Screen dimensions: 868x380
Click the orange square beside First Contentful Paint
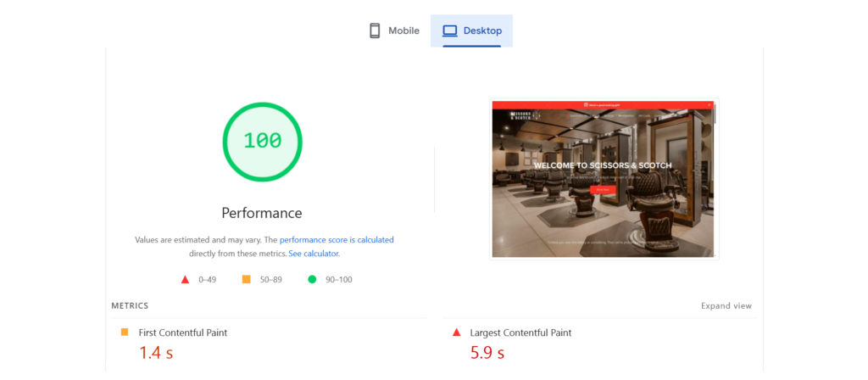tap(125, 332)
